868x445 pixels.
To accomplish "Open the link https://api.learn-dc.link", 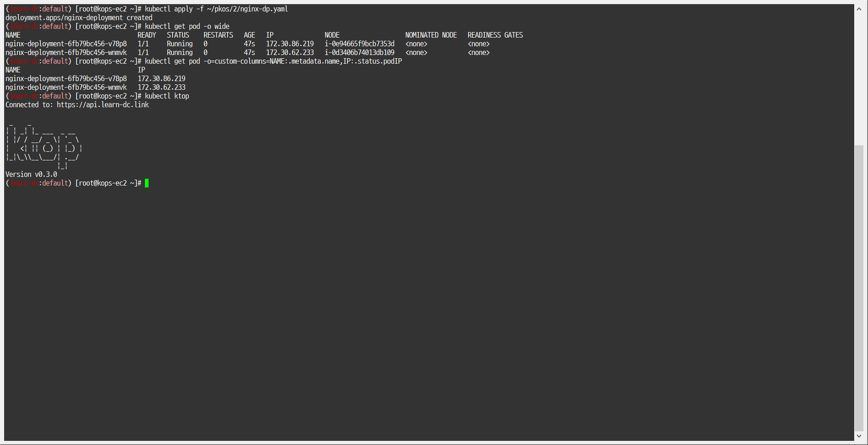I will 102,104.
